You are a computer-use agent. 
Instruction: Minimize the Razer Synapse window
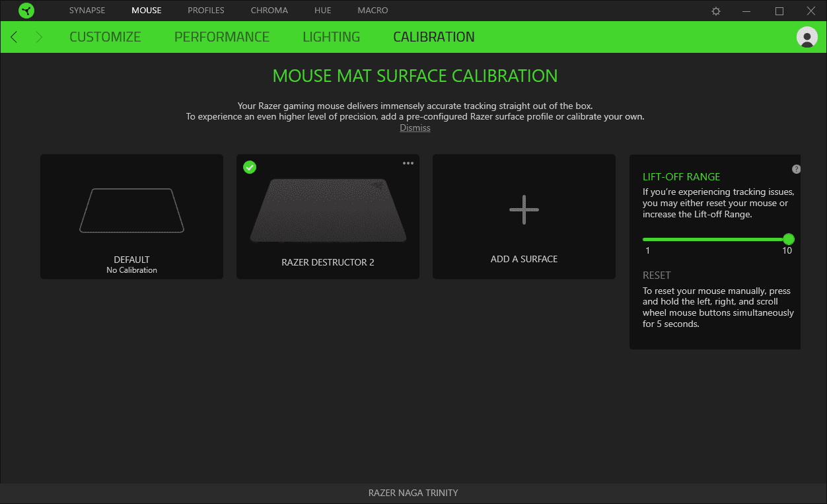click(x=747, y=11)
